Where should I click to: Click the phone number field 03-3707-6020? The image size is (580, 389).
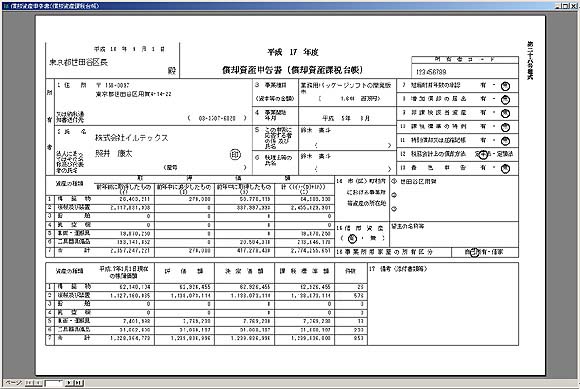(217, 118)
